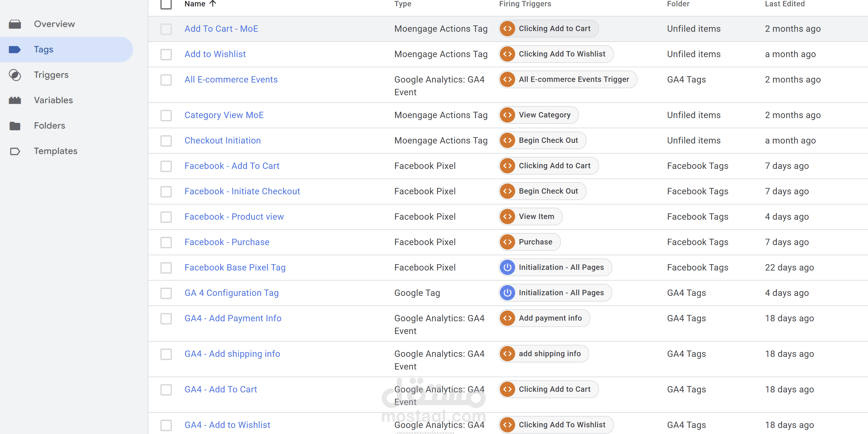Click trigger icon in Facebook - Initiate Checkout row
This screenshot has height=434, width=868.
point(508,191)
